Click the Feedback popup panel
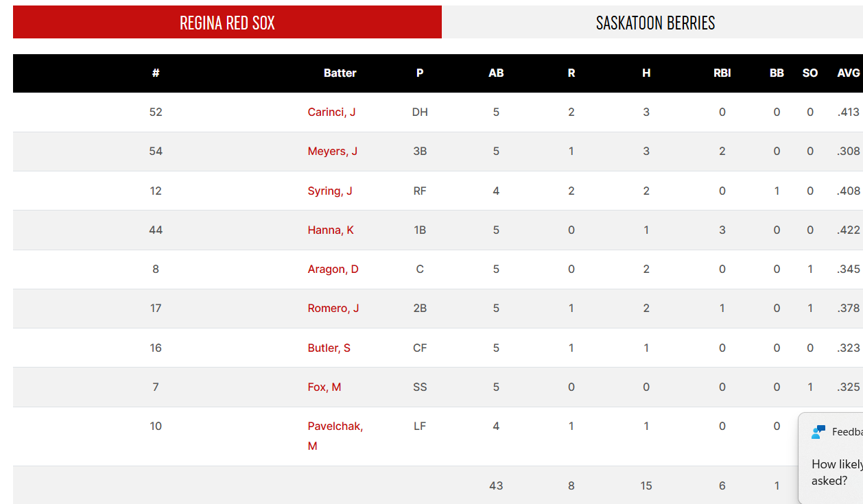The width and height of the screenshot is (863, 504). pyautogui.click(x=831, y=458)
